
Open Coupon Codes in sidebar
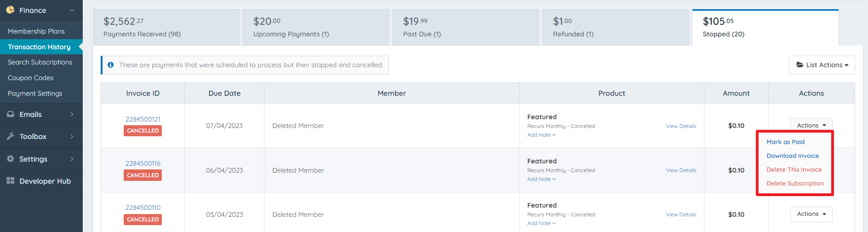coord(31,78)
